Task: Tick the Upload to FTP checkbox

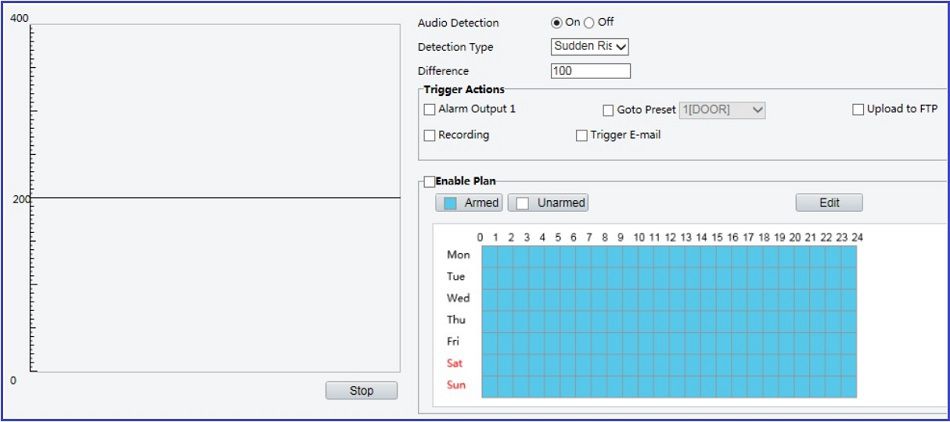Action: point(858,110)
